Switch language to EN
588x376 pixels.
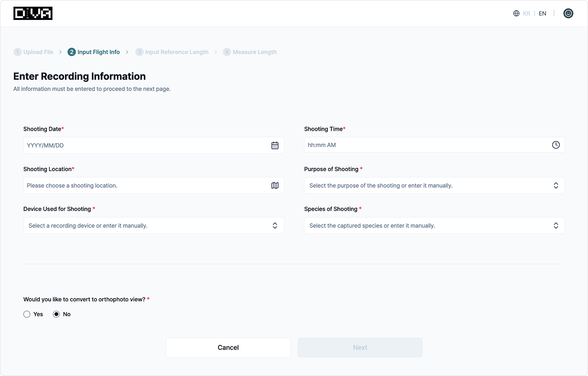pyautogui.click(x=543, y=13)
